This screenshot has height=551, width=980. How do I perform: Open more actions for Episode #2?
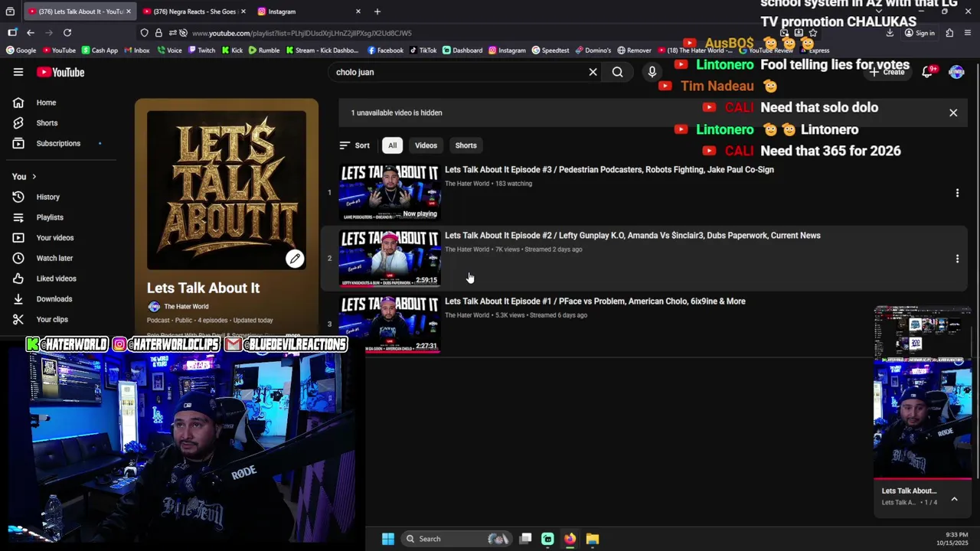point(957,259)
